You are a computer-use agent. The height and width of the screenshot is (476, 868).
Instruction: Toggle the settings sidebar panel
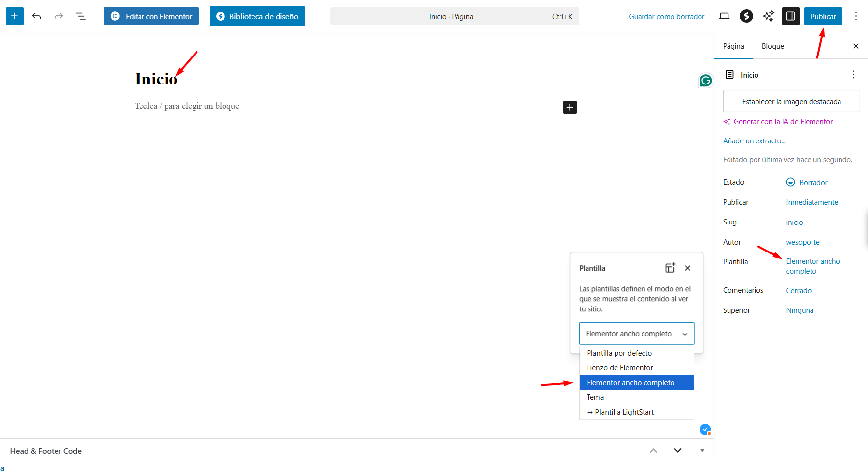click(791, 16)
